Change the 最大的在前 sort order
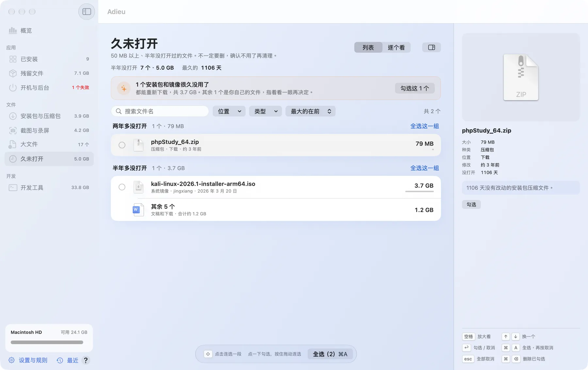588x370 pixels. coord(310,111)
